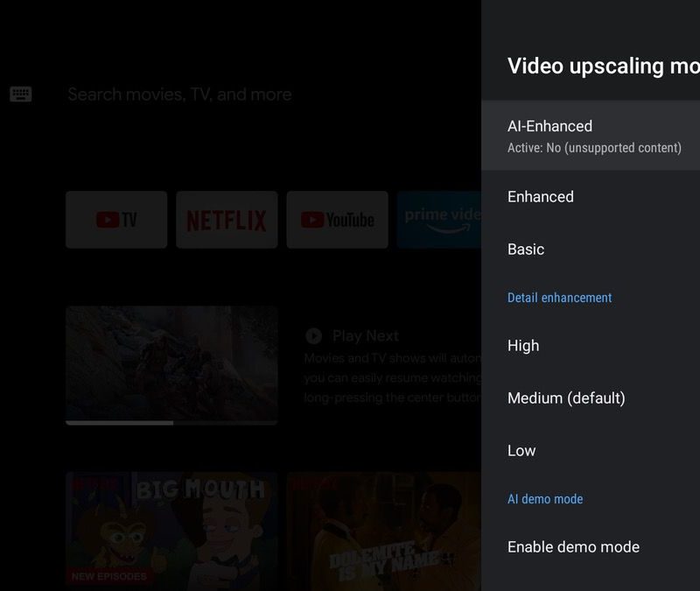
Task: Focus the 'Search movies, TV, and more' field
Action: click(x=179, y=95)
